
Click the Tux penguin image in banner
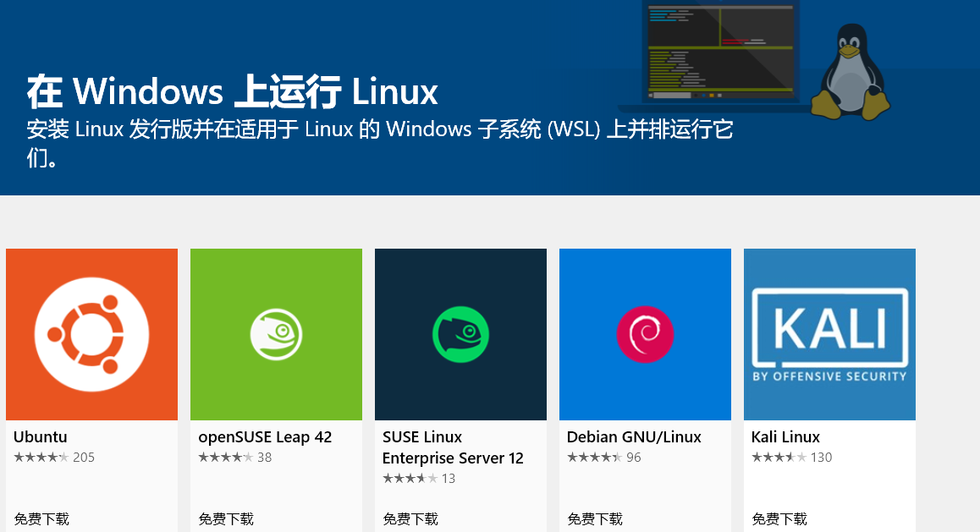click(850, 71)
